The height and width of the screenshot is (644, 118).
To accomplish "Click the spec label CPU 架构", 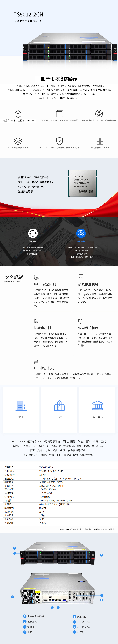I will click(x=10, y=475).
